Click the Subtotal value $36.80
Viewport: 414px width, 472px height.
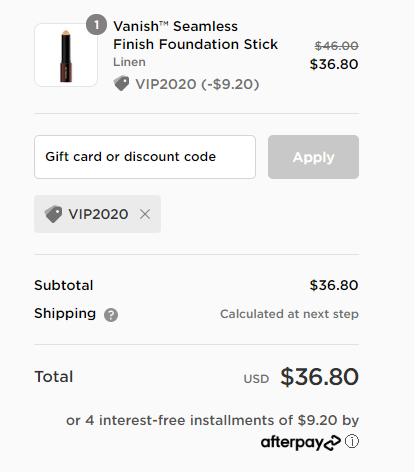click(334, 285)
